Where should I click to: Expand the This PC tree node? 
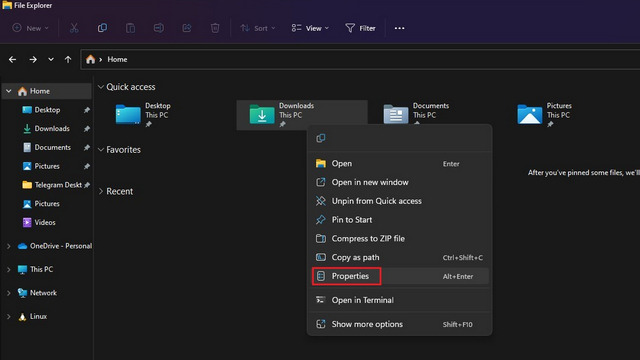tap(9, 269)
